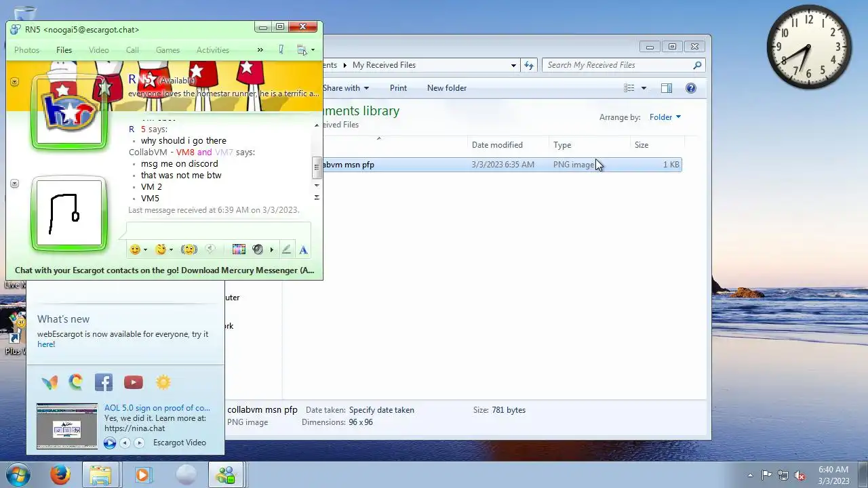The image size is (868, 488).
Task: Open the view options dropdown arrow
Action: pyautogui.click(x=644, y=88)
